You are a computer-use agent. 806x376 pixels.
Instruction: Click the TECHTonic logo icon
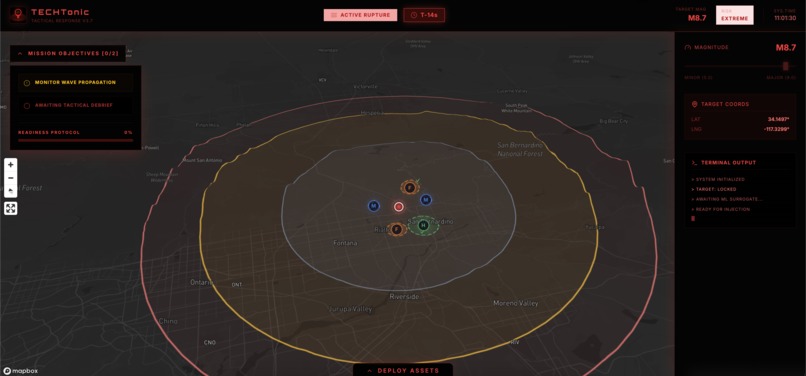[19, 15]
